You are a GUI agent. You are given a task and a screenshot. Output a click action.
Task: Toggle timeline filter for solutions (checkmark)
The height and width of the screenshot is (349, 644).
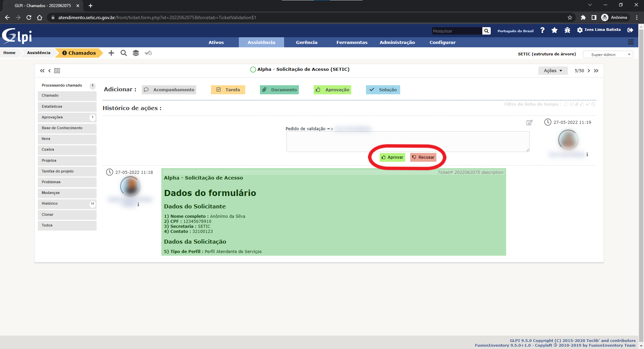click(x=588, y=104)
